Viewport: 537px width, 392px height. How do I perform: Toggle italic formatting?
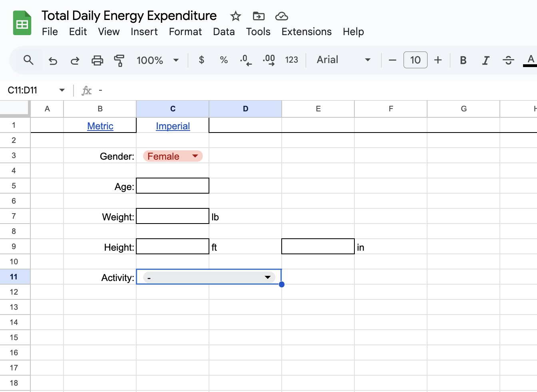[x=485, y=60]
